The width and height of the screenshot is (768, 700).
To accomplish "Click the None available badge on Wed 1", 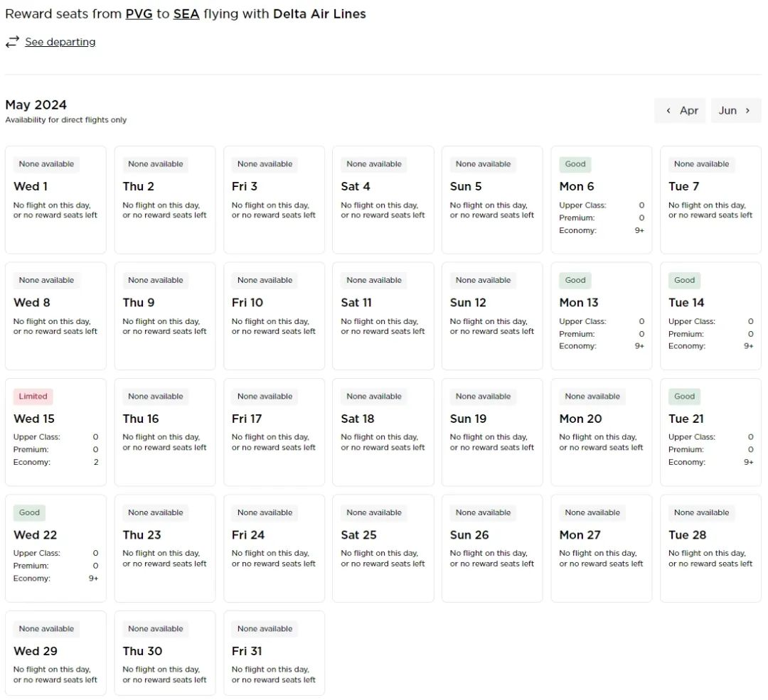I will (46, 164).
